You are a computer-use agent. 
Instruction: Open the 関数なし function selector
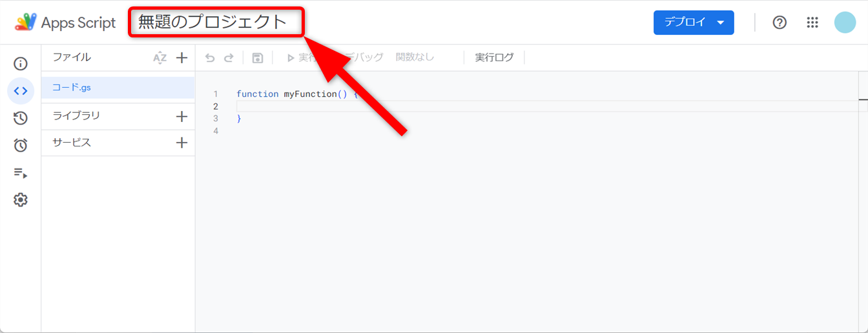coord(415,57)
